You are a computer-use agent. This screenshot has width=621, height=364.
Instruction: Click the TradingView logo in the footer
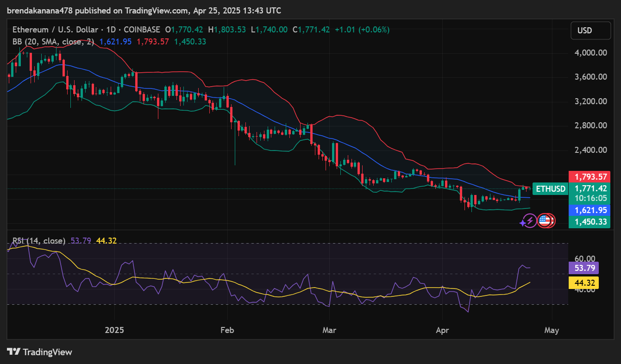[40, 352]
